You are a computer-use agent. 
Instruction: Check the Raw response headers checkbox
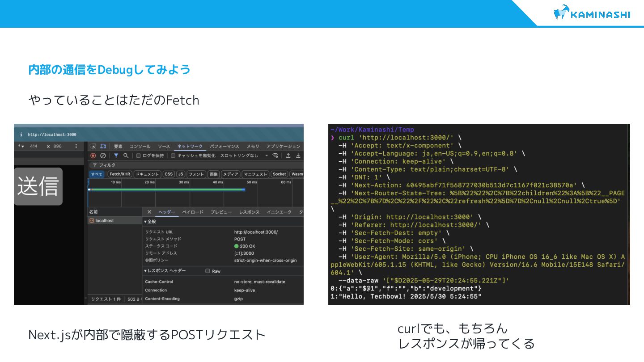(208, 271)
